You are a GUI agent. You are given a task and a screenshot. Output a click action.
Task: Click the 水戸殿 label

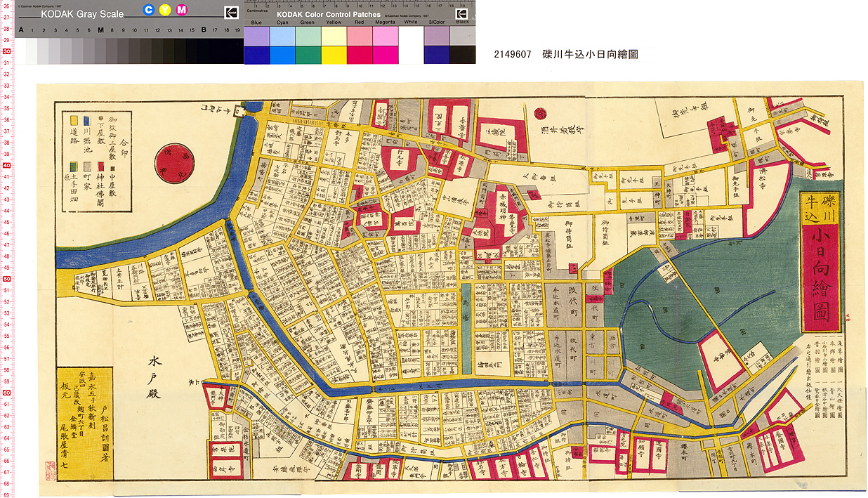pyautogui.click(x=154, y=376)
